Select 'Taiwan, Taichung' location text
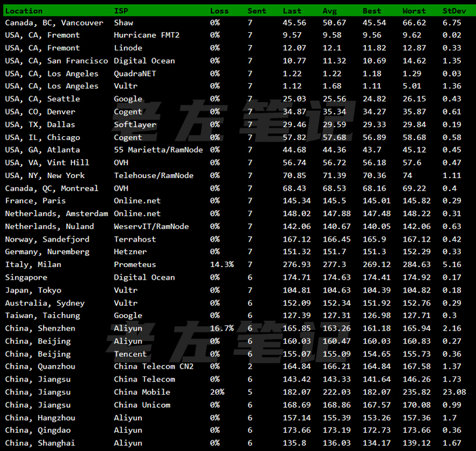476x451 pixels. click(43, 316)
